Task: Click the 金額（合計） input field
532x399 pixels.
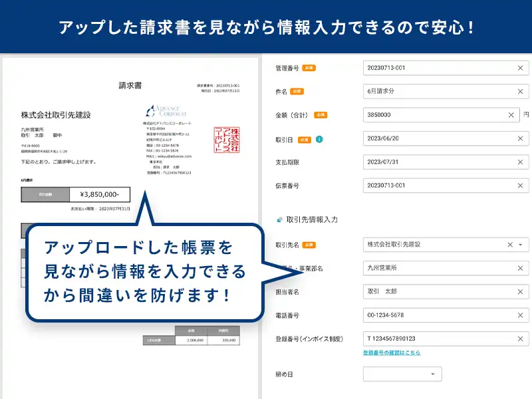Action: point(432,115)
